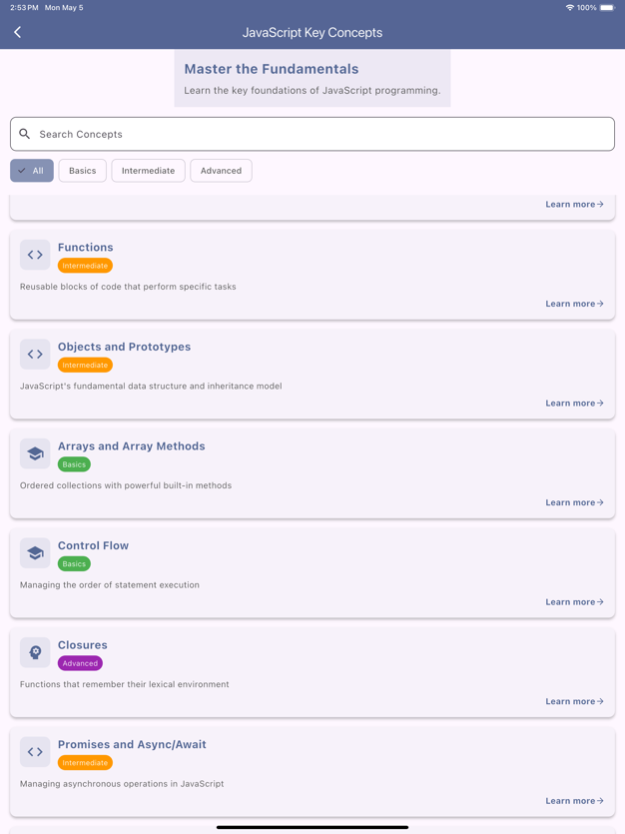Click Learn more on the Functions card
The height and width of the screenshot is (834, 625).
tap(574, 303)
